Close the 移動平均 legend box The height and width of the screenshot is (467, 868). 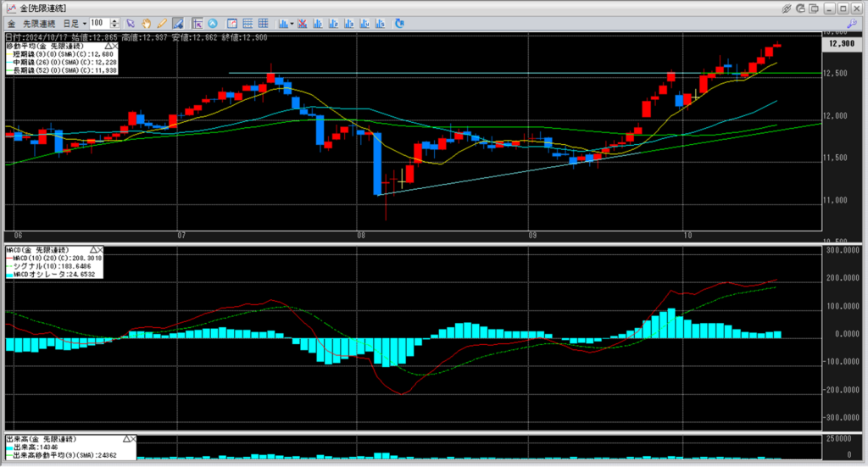pos(114,47)
